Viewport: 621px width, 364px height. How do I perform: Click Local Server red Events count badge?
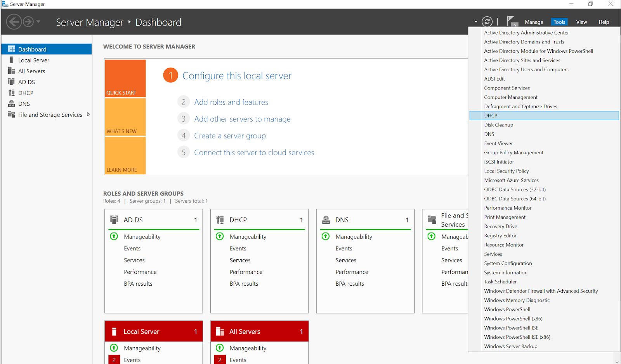click(114, 359)
